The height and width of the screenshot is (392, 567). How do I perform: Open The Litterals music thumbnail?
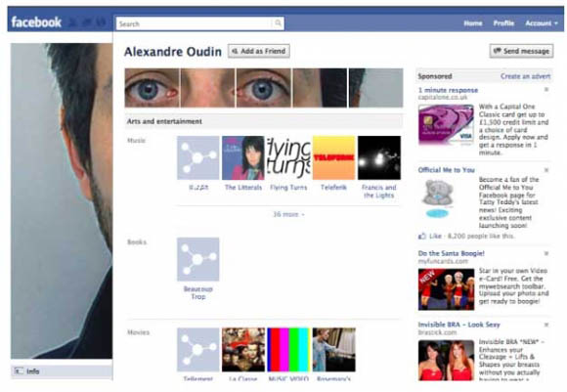[x=243, y=157]
